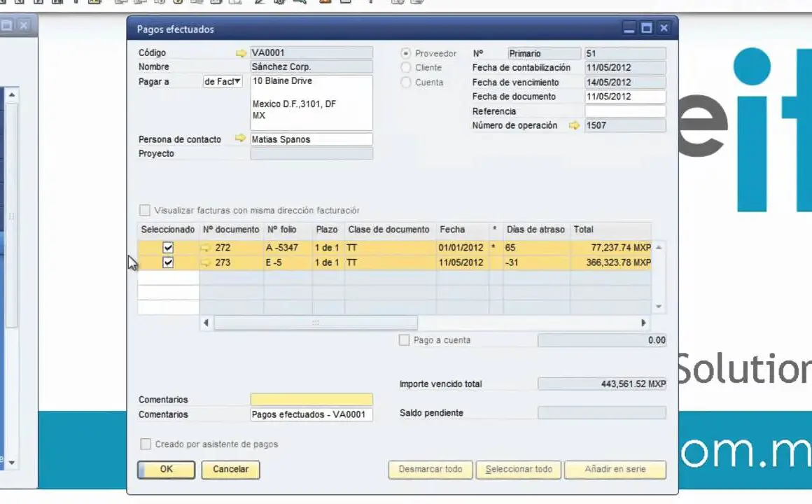Click the invoice table's scroll up arrow
Screen dimensions: 812x504
pyautogui.click(x=659, y=248)
